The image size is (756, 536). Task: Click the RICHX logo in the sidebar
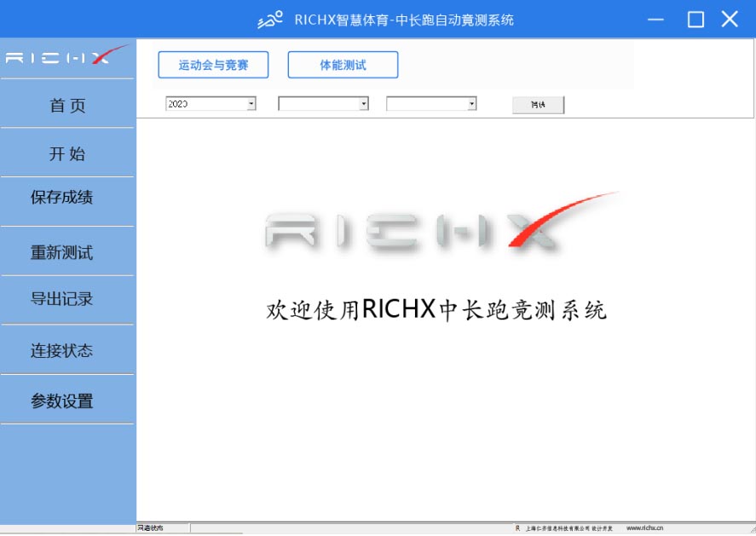66,55
